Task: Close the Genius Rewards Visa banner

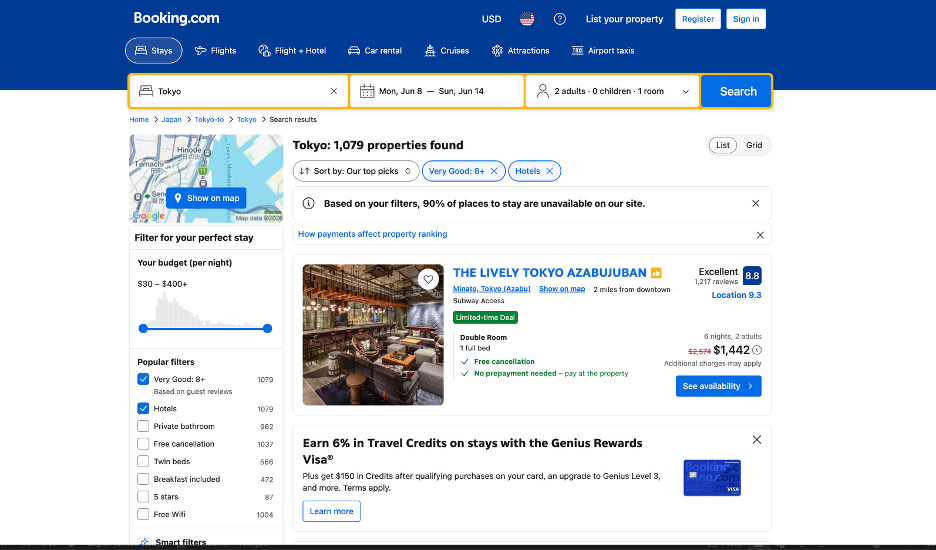Action: click(756, 440)
